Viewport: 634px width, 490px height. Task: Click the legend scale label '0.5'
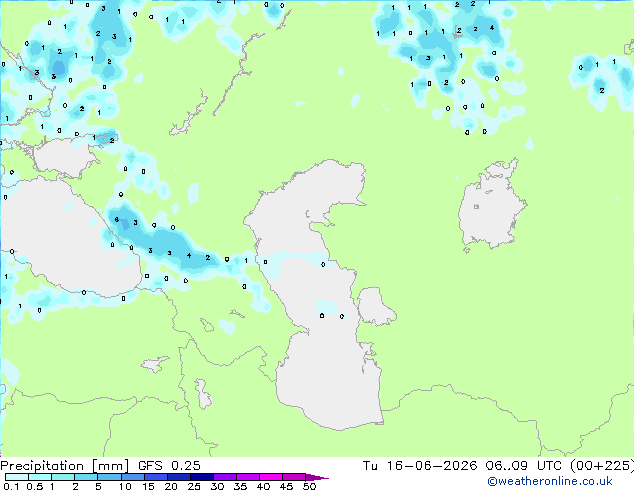pos(35,486)
